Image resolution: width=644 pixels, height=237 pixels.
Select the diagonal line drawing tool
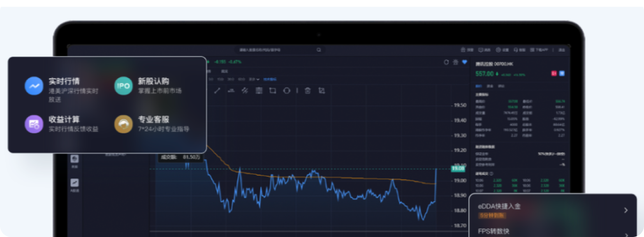[217, 90]
